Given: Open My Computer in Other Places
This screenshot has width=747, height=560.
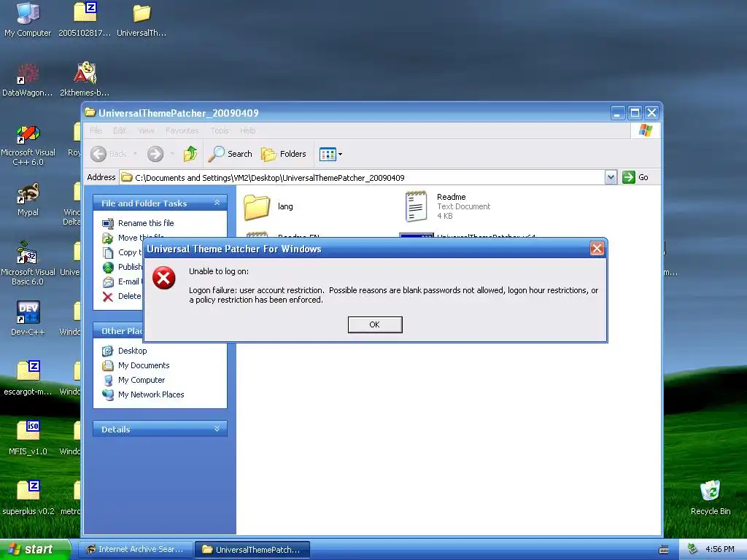Looking at the screenshot, I should point(142,380).
